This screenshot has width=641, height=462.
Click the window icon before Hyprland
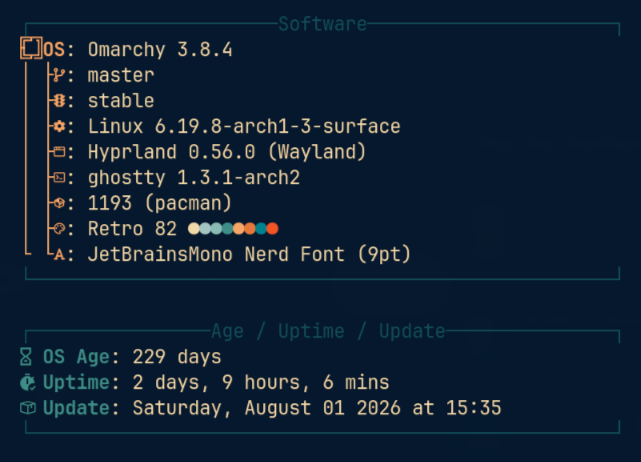pyautogui.click(x=59, y=152)
